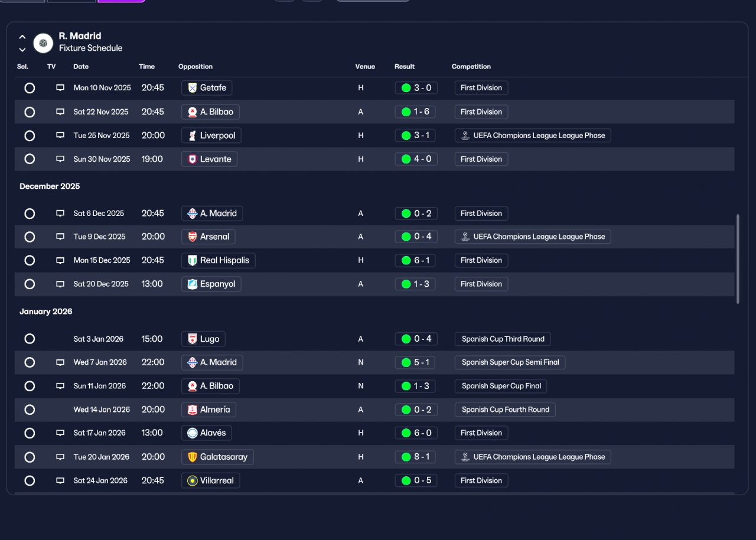
Task: Click Villarreal club crest icon
Action: pos(192,480)
